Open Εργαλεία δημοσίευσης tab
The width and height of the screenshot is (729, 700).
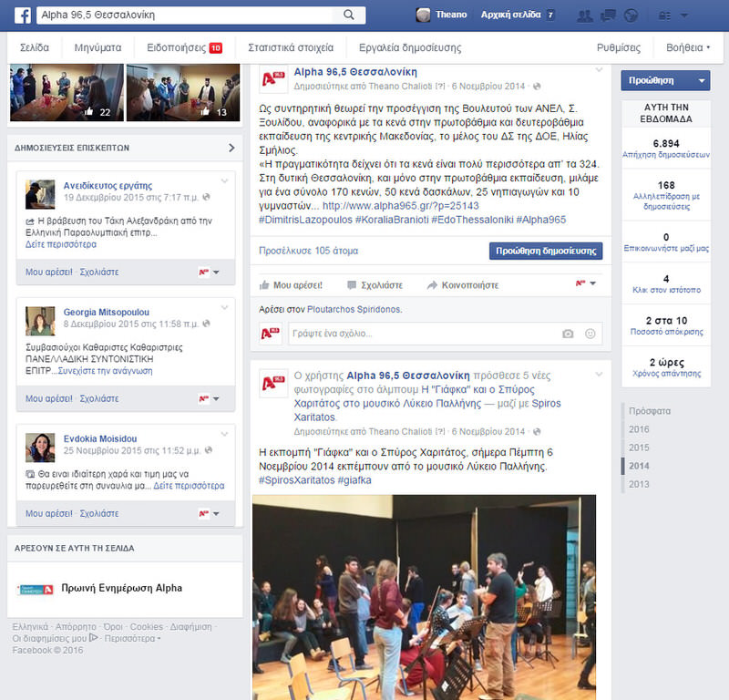(410, 47)
